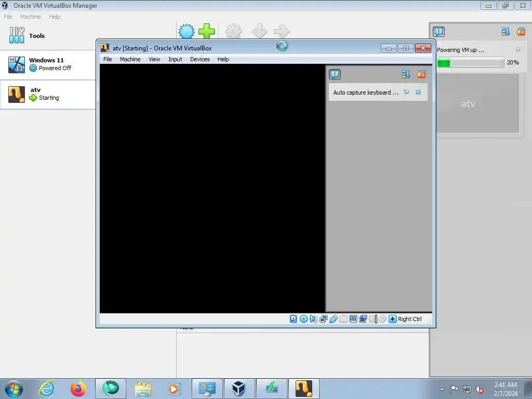The image size is (532, 399).
Task: Toggle notification center icon in VirtualBox Manager
Action: (438, 32)
